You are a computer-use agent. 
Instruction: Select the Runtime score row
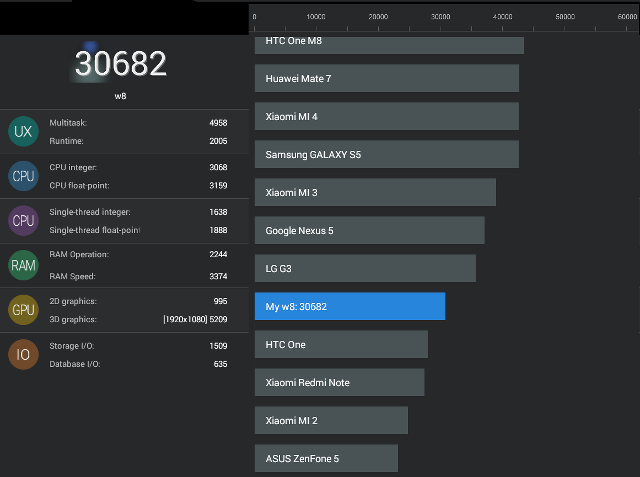click(x=138, y=141)
